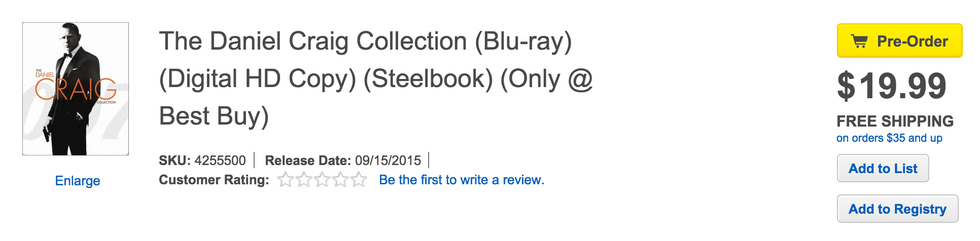Viewport: 980px width, 241px height.
Task: Click the SKU number 4255500
Action: coord(220,160)
